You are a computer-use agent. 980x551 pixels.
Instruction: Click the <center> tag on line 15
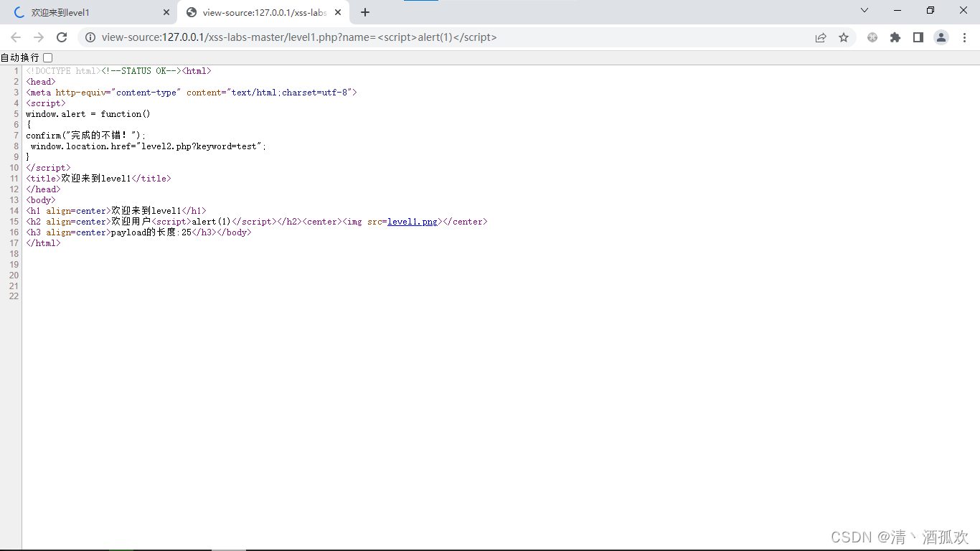322,222
